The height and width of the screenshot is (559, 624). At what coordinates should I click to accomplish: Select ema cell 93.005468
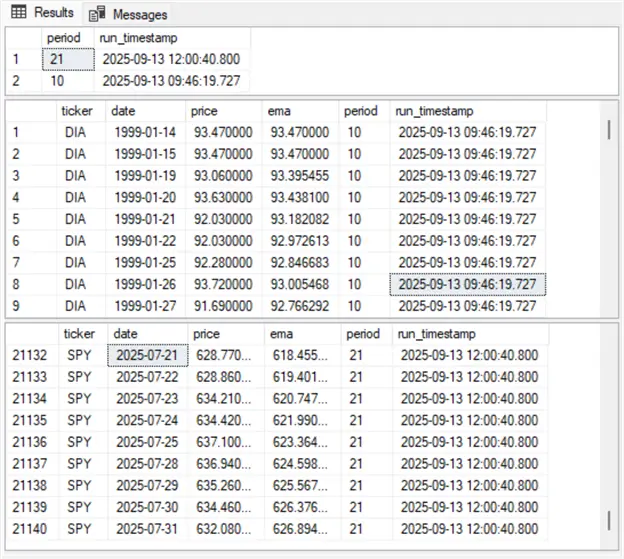coord(300,284)
